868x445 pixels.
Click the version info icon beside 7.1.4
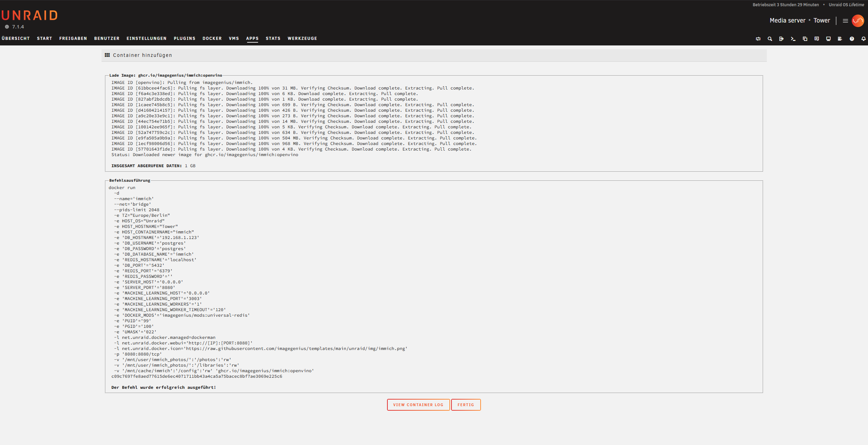click(x=7, y=27)
